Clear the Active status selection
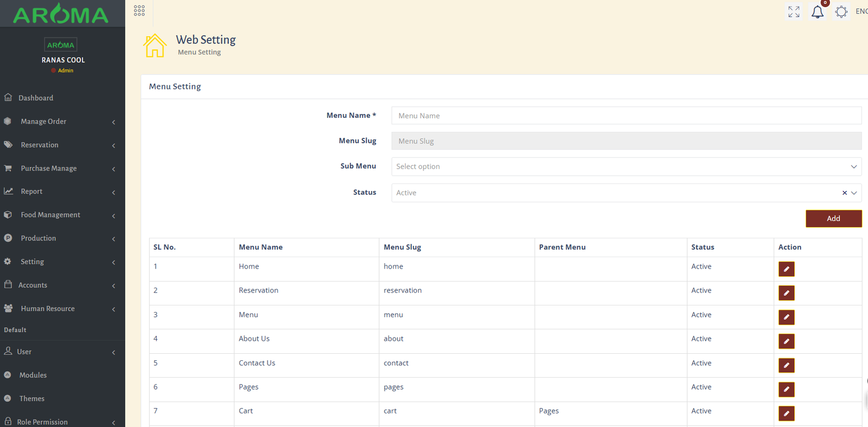This screenshot has width=868, height=427. tap(844, 193)
